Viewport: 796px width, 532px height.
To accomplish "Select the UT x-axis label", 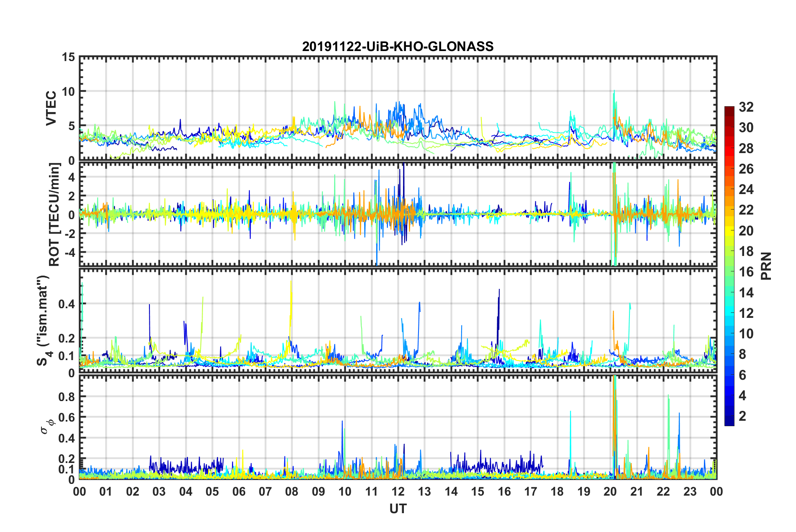I will [398, 509].
